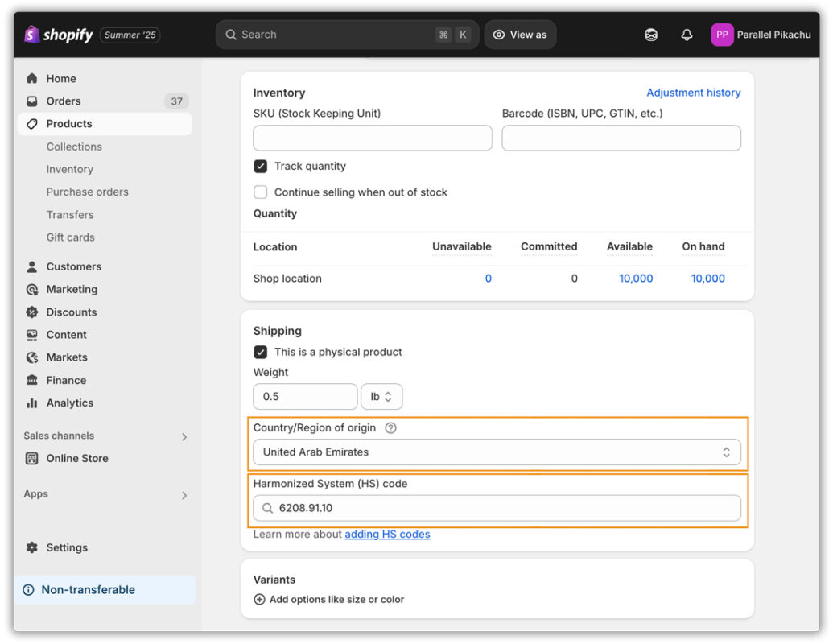Click the Shop location row label
Image resolution: width=833 pixels, height=644 pixels.
[x=287, y=279]
